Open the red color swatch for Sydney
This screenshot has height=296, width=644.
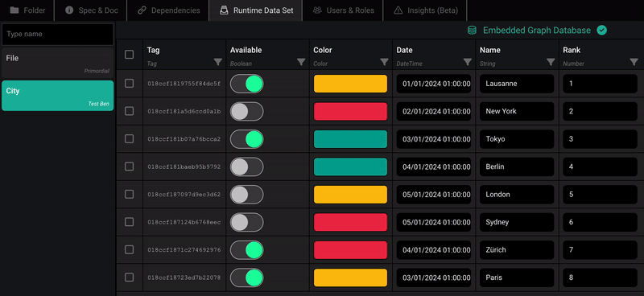click(350, 222)
